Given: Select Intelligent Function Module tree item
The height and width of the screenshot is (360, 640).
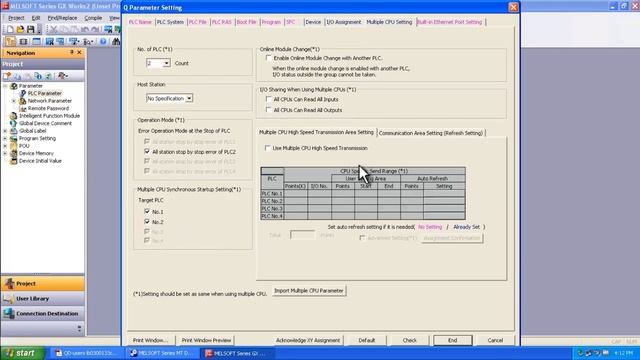Looking at the screenshot, I should pos(49,116).
